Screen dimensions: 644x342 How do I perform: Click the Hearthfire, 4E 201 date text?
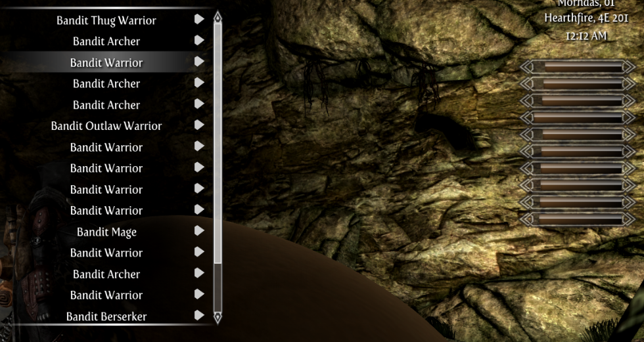[x=586, y=19]
